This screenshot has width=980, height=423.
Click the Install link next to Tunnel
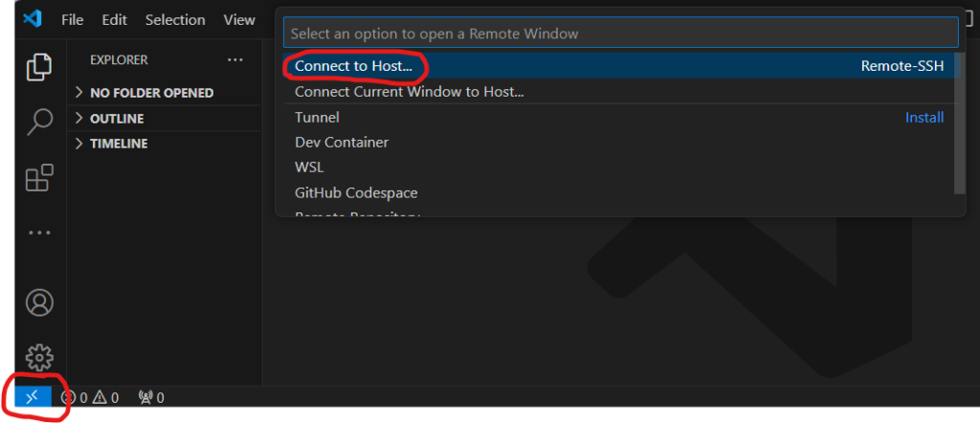click(x=924, y=118)
